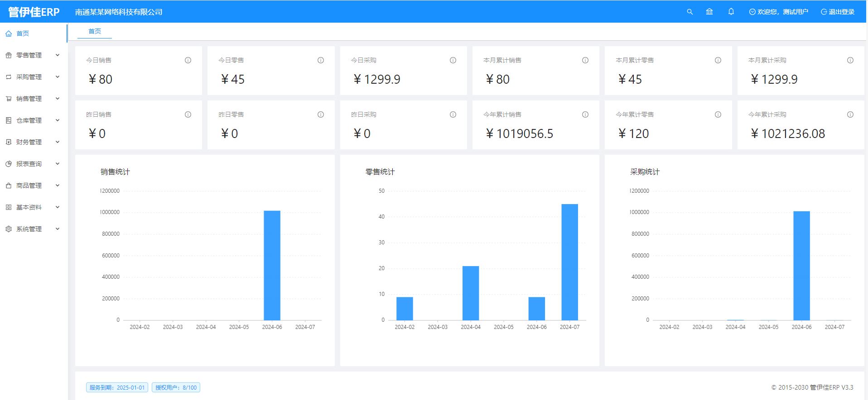Expand the 系统管理 sidebar menu
Image resolution: width=868 pixels, height=400 pixels.
[33, 229]
